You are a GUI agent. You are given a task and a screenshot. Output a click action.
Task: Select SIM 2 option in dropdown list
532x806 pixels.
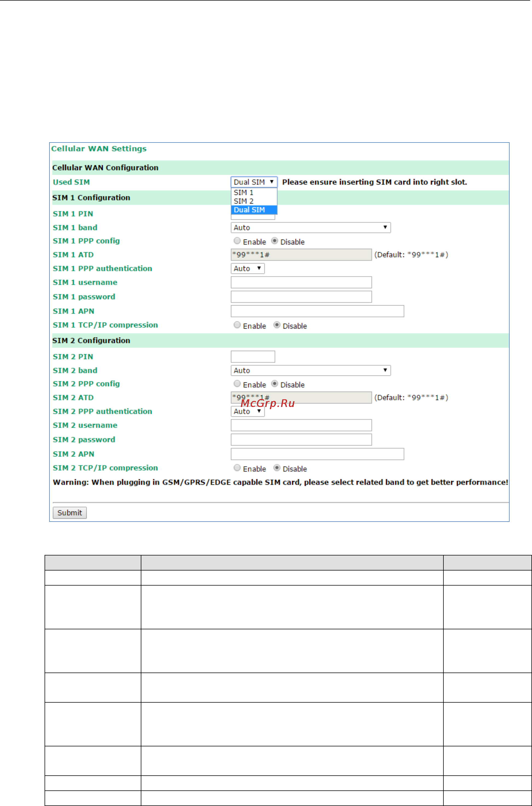(254, 201)
